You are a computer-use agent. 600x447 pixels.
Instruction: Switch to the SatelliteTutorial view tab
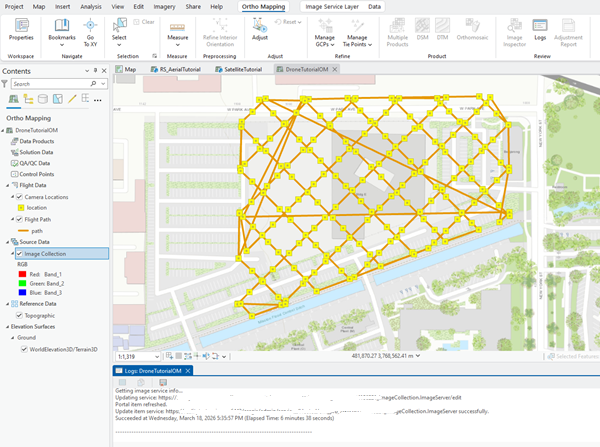tap(239, 69)
